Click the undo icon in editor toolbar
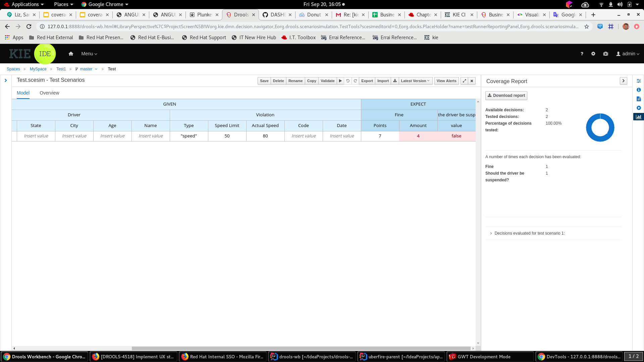The height and width of the screenshot is (362, 644). click(348, 81)
